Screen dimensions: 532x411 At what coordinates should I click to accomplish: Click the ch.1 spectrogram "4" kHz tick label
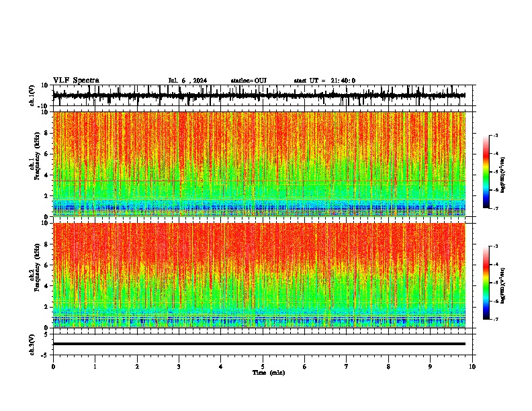click(x=46, y=175)
